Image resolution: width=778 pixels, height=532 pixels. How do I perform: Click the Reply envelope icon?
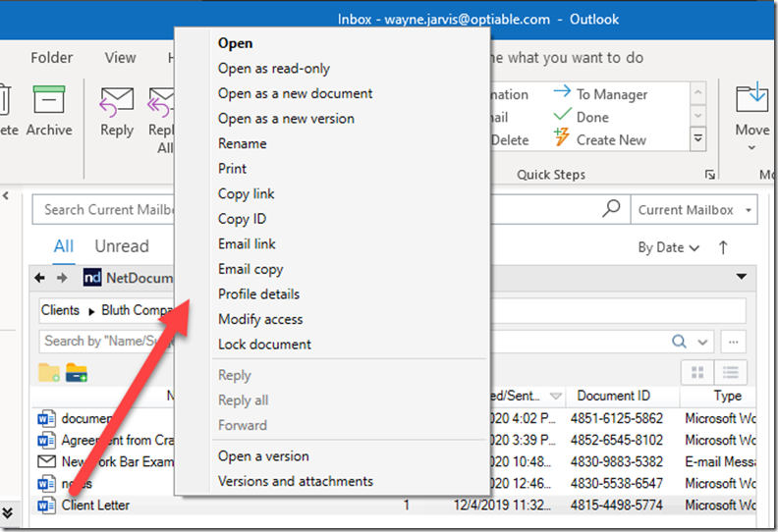pos(117,101)
